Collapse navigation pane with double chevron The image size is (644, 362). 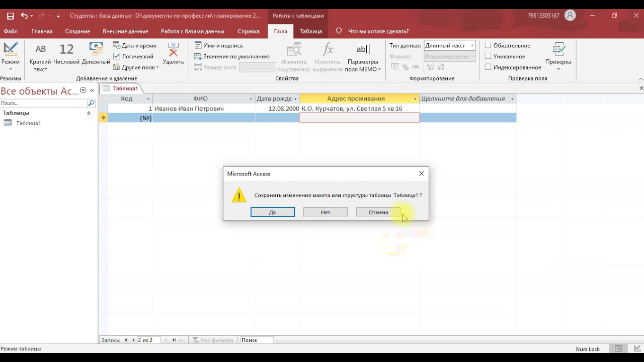92,90
